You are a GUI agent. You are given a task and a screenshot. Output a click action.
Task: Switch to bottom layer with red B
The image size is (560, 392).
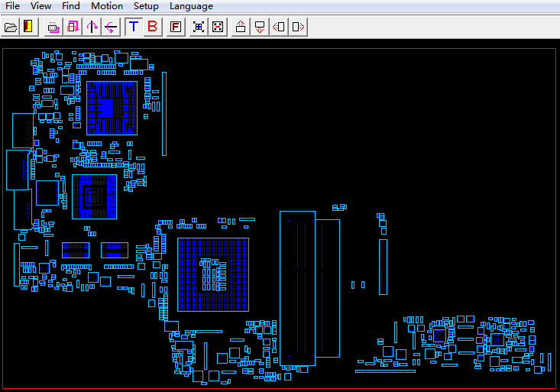(x=153, y=27)
